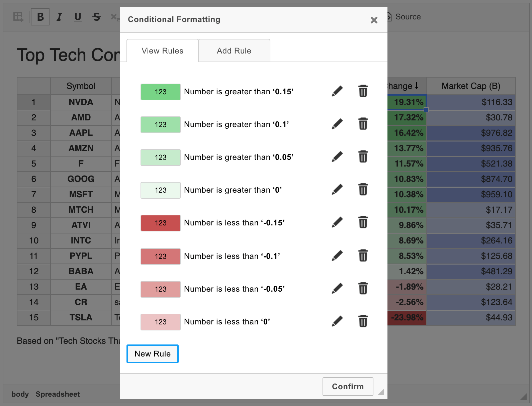The image size is (532, 406).
Task: Select the $481.29 market cap cell
Action: tap(471, 271)
